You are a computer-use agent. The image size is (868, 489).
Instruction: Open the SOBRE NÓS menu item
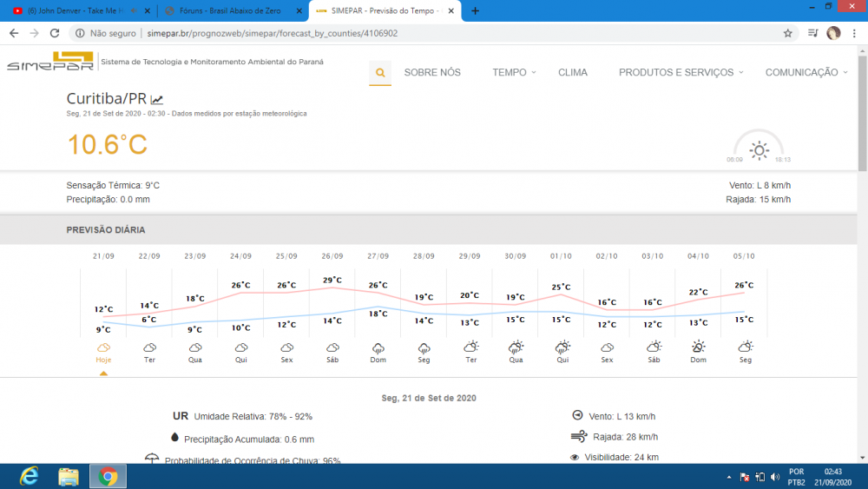click(x=432, y=73)
